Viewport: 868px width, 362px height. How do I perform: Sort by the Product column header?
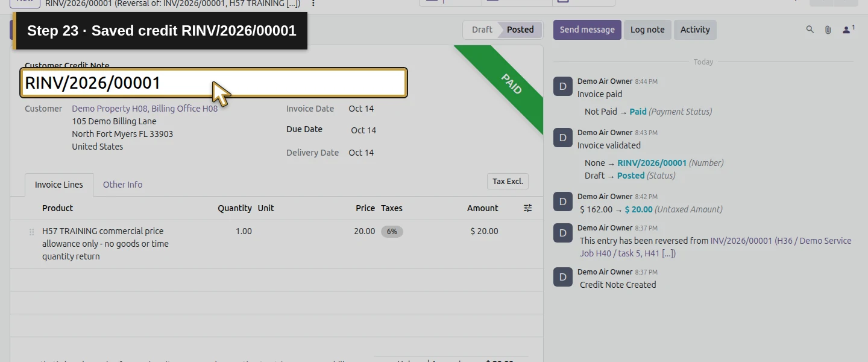pos(57,208)
